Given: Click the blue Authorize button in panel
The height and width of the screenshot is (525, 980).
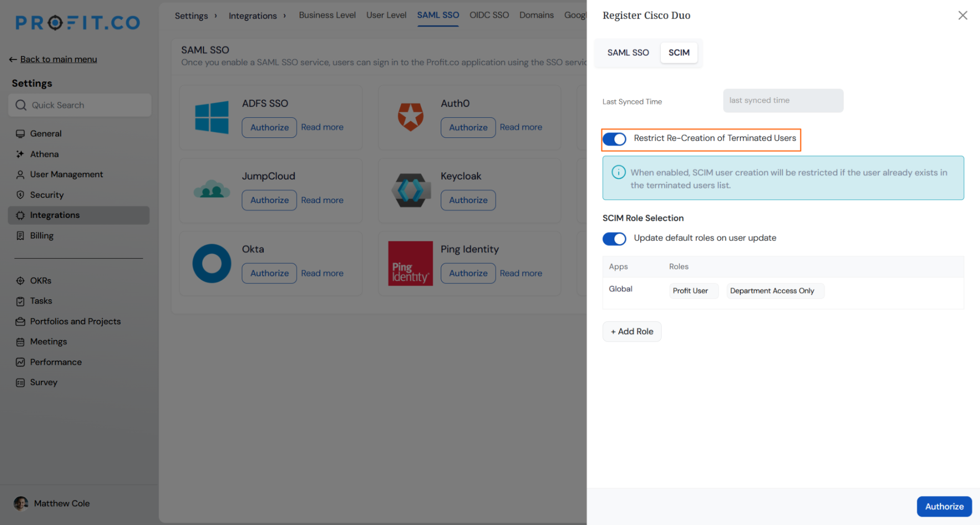Looking at the screenshot, I should [x=944, y=506].
